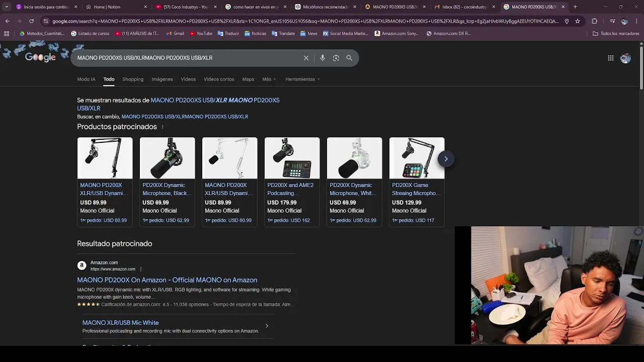The image size is (644, 362).
Task: View site information icon in address bar
Action: pyautogui.click(x=46, y=21)
